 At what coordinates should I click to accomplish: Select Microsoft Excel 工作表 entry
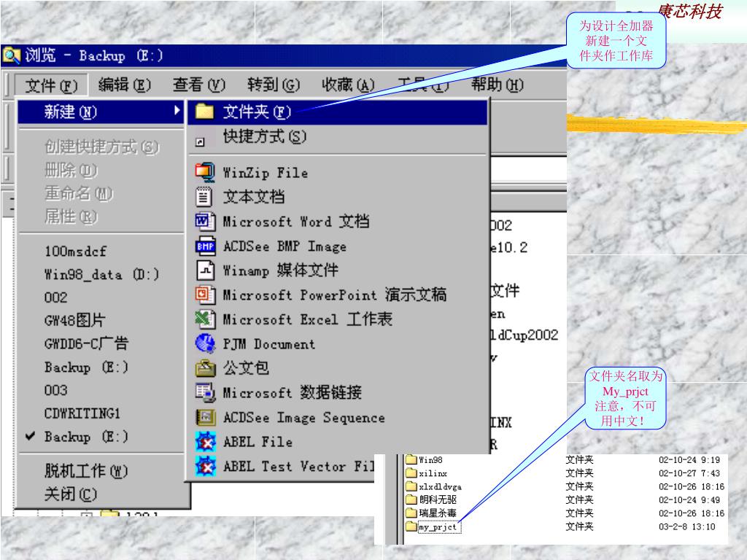tap(337, 319)
